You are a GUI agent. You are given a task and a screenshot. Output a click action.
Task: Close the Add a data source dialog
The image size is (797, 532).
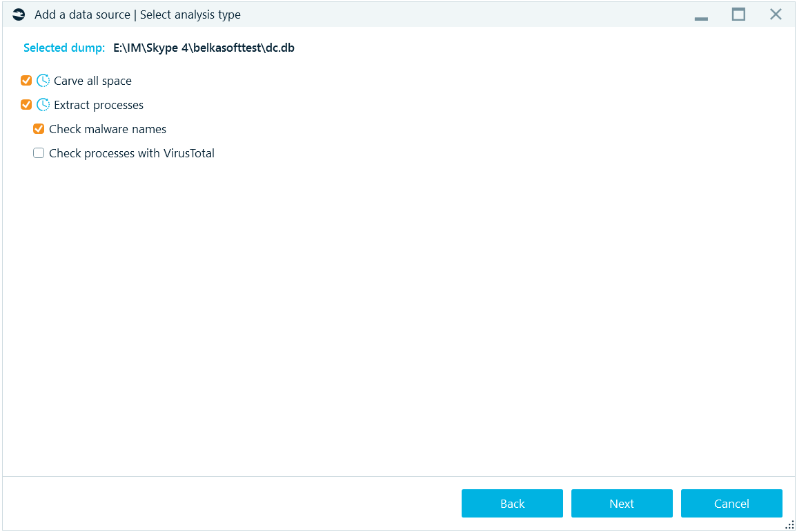[776, 14]
